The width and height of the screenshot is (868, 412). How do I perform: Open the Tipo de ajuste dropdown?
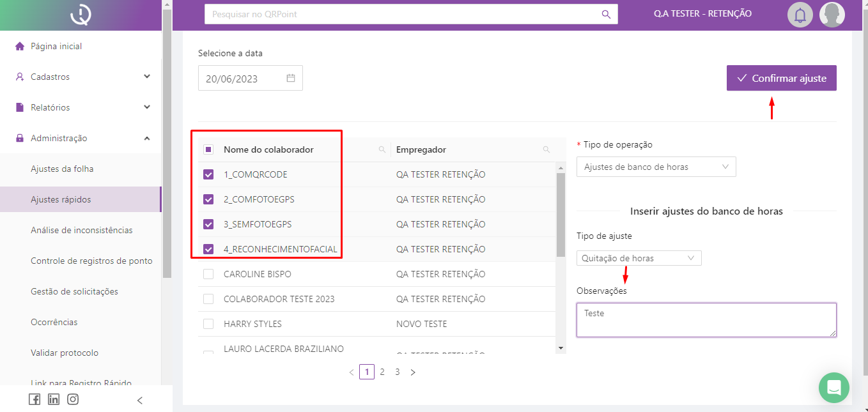(639, 258)
